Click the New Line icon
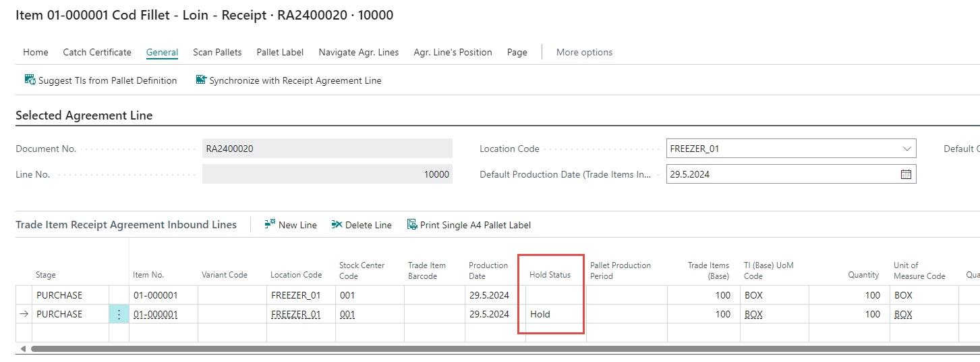This screenshot has width=980, height=362. [x=270, y=225]
